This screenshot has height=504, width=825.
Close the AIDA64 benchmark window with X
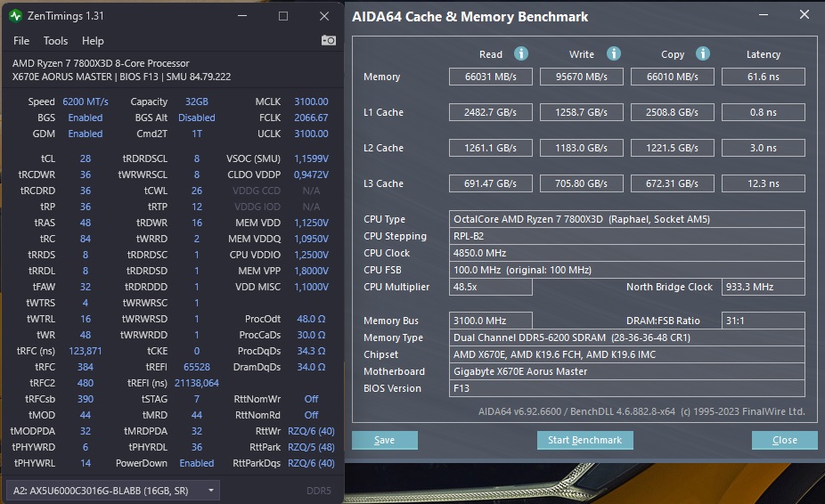[805, 15]
